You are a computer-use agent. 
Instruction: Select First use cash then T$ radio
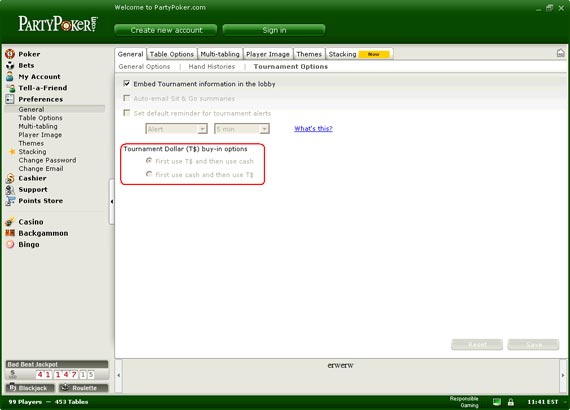149,174
